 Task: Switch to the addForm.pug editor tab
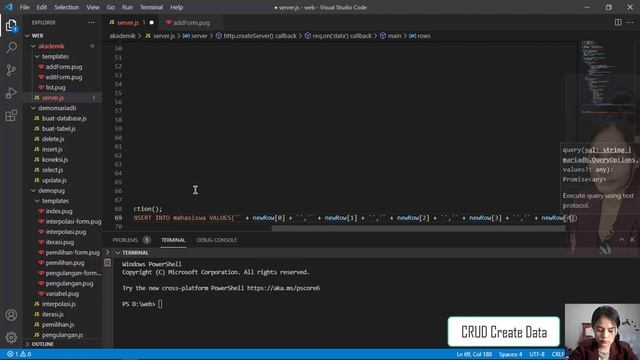[191, 22]
